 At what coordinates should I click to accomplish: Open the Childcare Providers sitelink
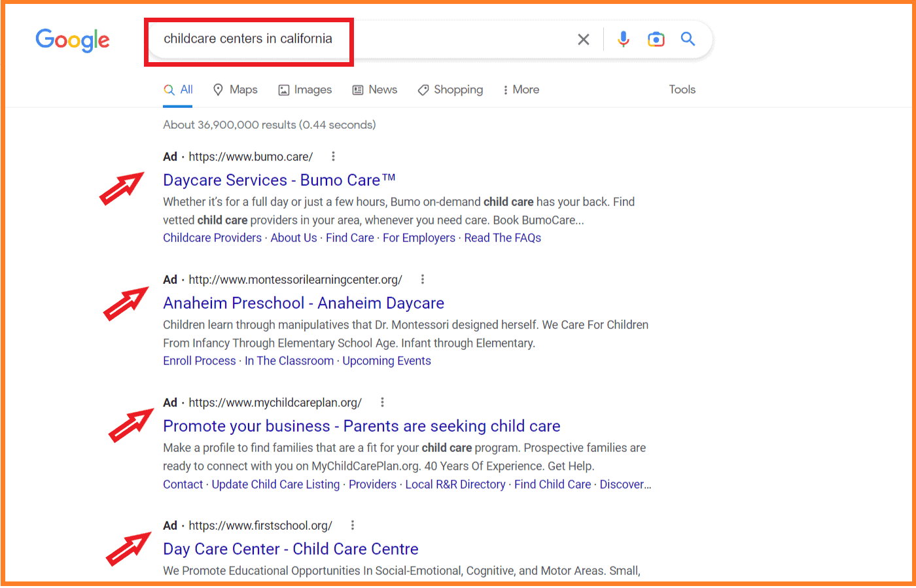pyautogui.click(x=213, y=238)
